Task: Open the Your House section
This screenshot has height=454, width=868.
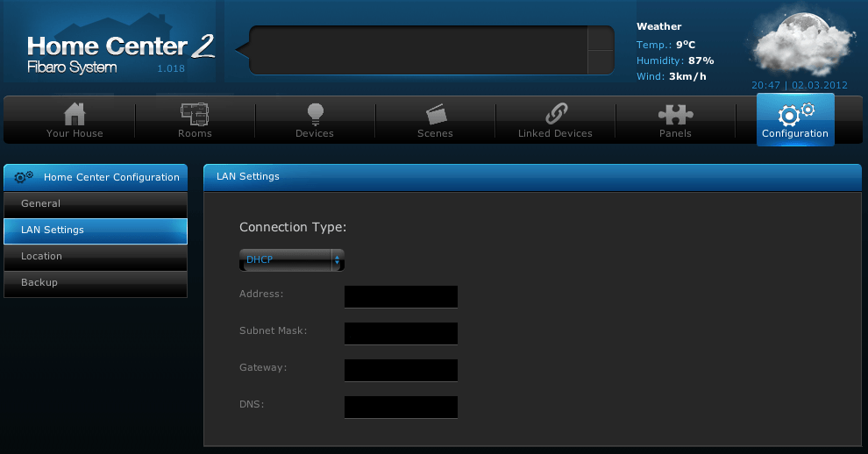Action: click(x=75, y=120)
